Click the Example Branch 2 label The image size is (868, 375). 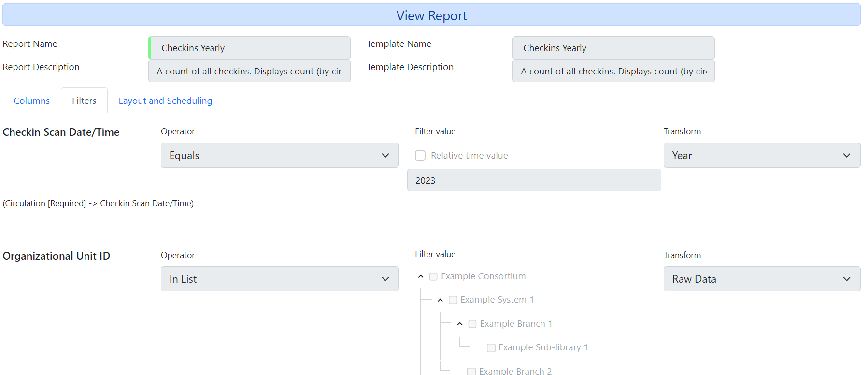515,371
